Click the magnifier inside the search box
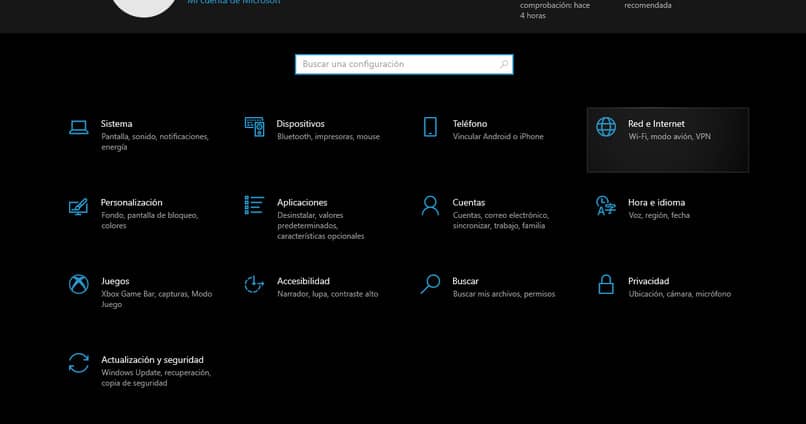The height and width of the screenshot is (424, 806). 504,64
